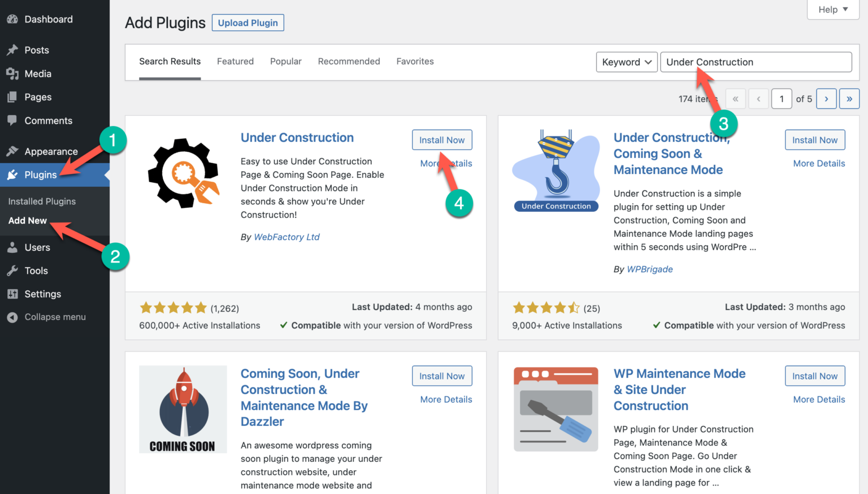This screenshot has width=868, height=494.
Task: Open the Popular plugins tab
Action: (x=285, y=61)
